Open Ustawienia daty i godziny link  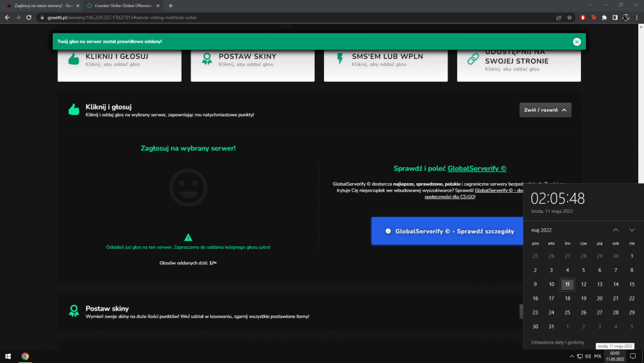click(x=557, y=342)
